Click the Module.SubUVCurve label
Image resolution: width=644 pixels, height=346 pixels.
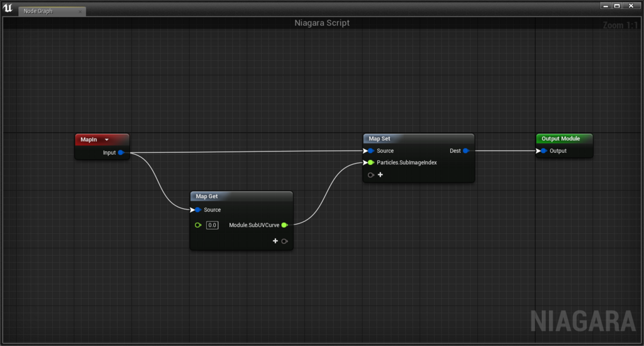254,225
